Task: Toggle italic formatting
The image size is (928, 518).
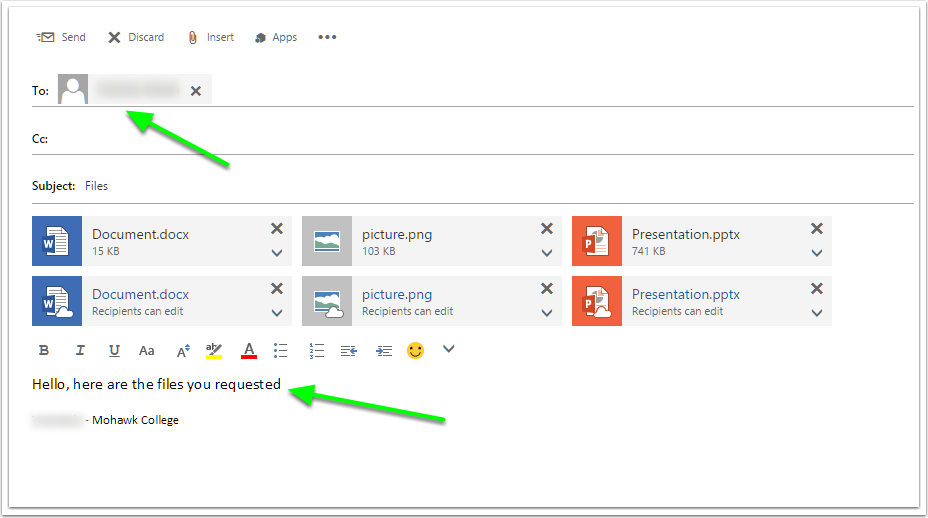Action: coord(80,351)
